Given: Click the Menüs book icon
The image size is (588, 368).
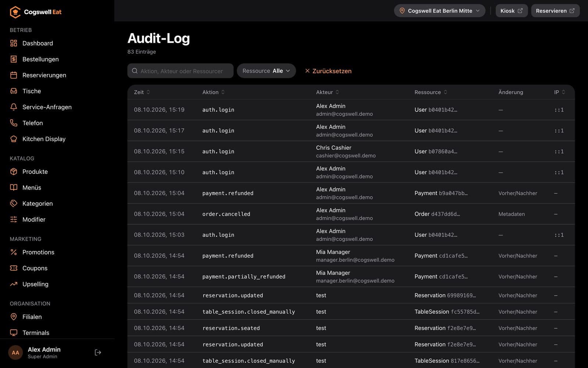Looking at the screenshot, I should [x=14, y=187].
